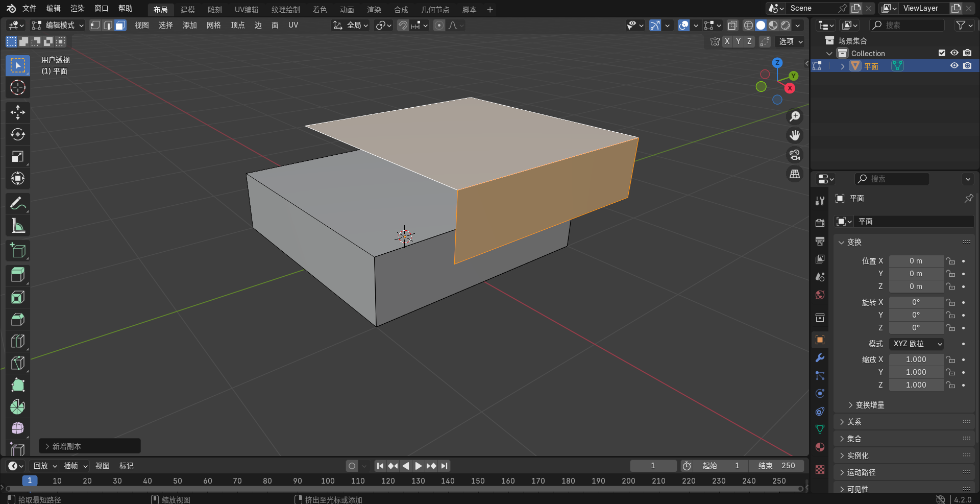
Task: Click the zoom magnifier viewport icon
Action: point(795,116)
